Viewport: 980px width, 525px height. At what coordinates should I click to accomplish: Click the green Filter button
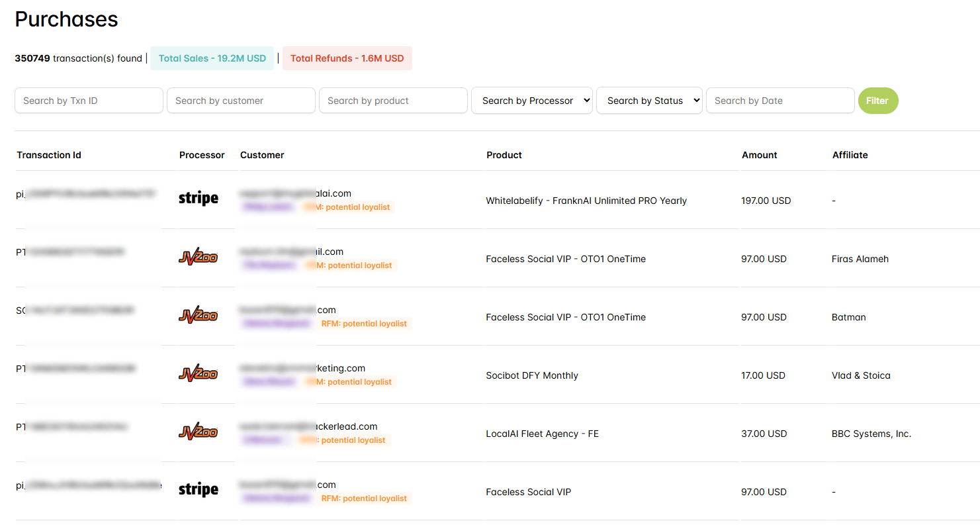(x=878, y=101)
